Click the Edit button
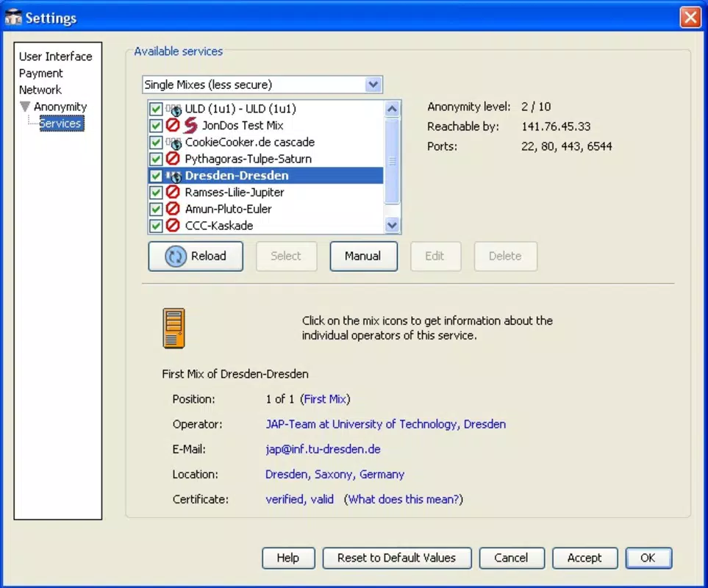This screenshot has width=708, height=588. click(435, 256)
